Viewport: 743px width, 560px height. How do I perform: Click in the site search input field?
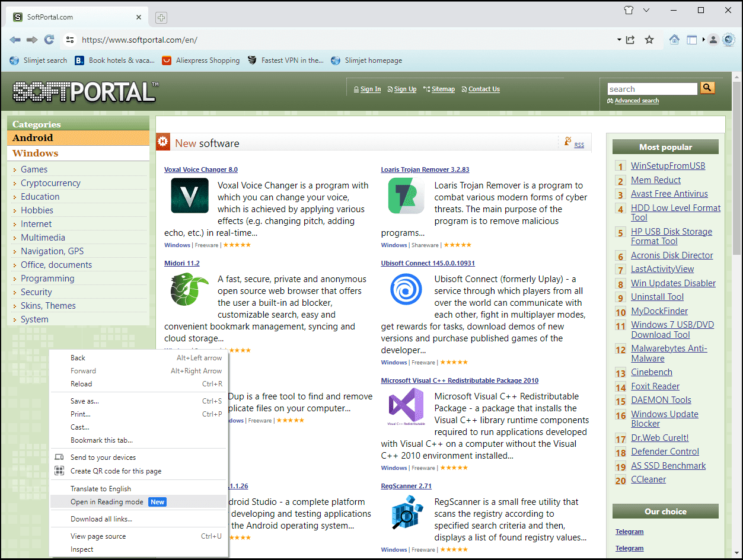coord(652,89)
